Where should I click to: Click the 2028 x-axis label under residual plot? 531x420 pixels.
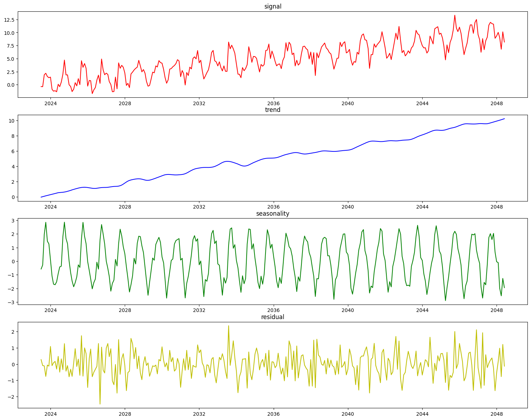[125, 414]
